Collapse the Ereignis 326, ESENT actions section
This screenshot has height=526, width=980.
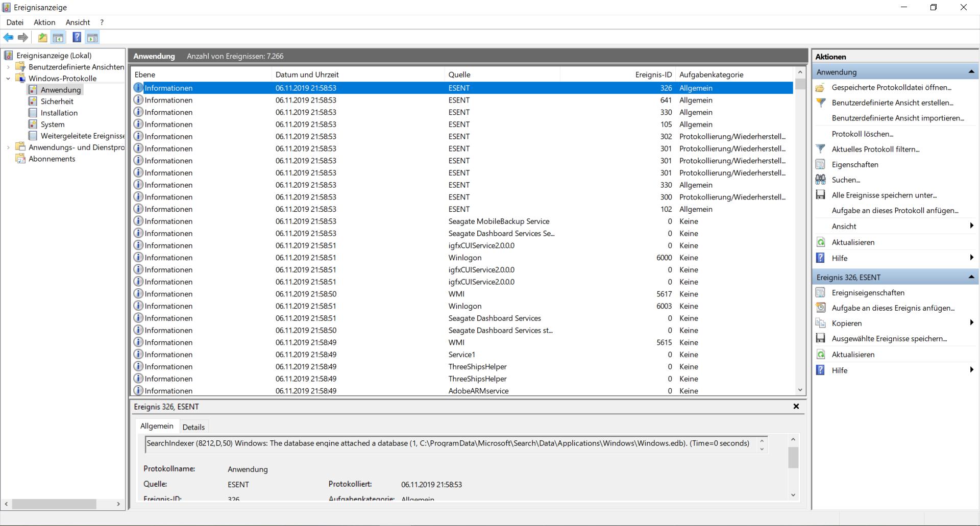[x=971, y=277]
